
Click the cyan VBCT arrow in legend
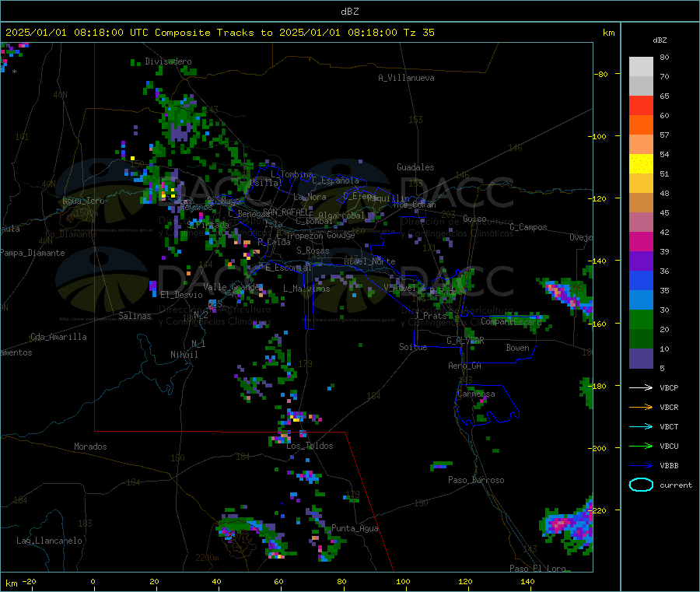coord(641,426)
